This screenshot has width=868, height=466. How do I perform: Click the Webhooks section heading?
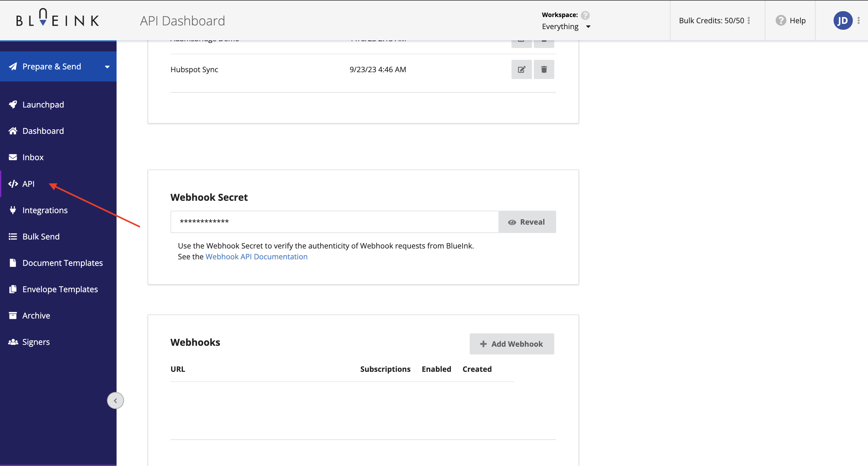tap(195, 342)
